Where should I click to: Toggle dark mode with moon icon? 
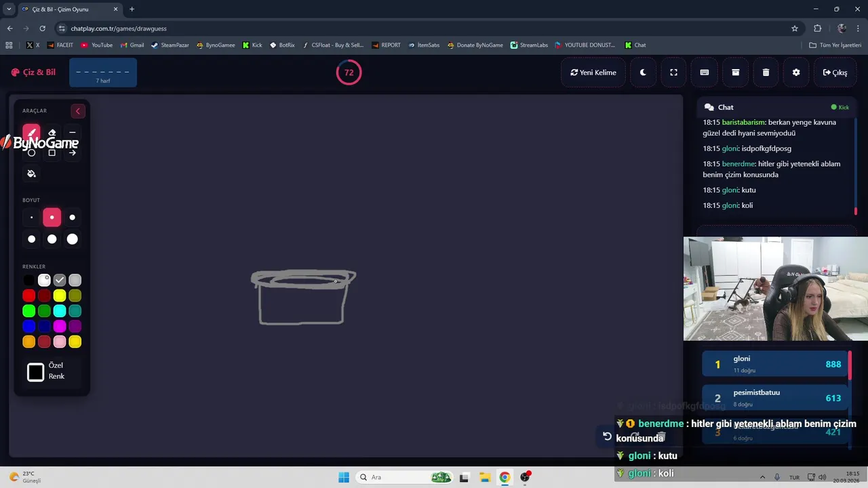(x=643, y=73)
